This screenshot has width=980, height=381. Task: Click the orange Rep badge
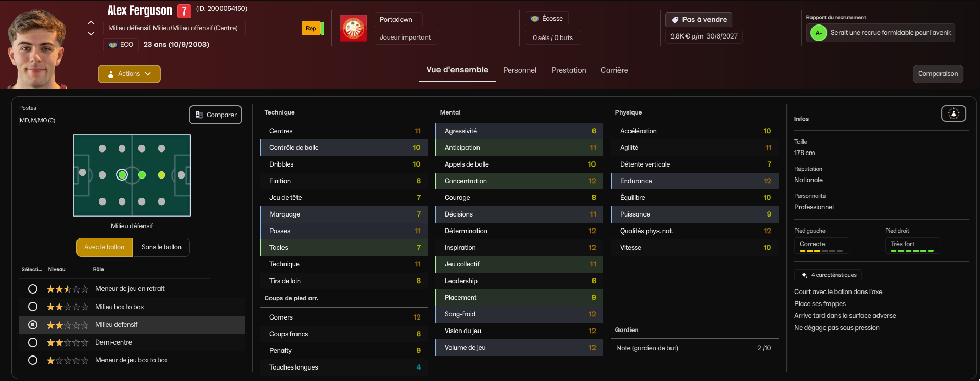click(311, 28)
